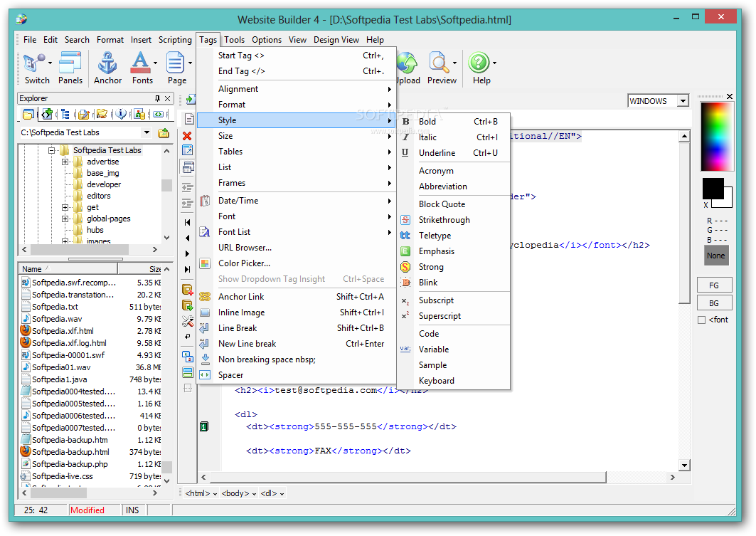This screenshot has width=756, height=536.
Task: Select the Bold style icon
Action: pyautogui.click(x=405, y=122)
